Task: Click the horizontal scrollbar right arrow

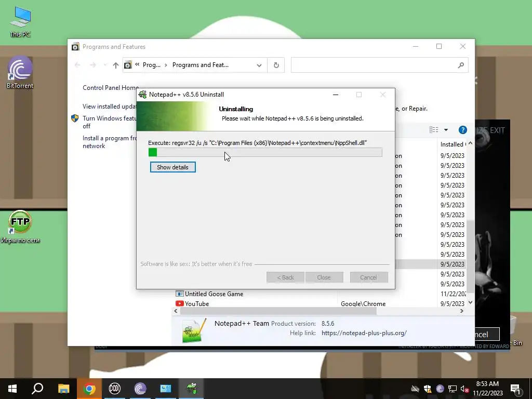Action: tap(461, 311)
